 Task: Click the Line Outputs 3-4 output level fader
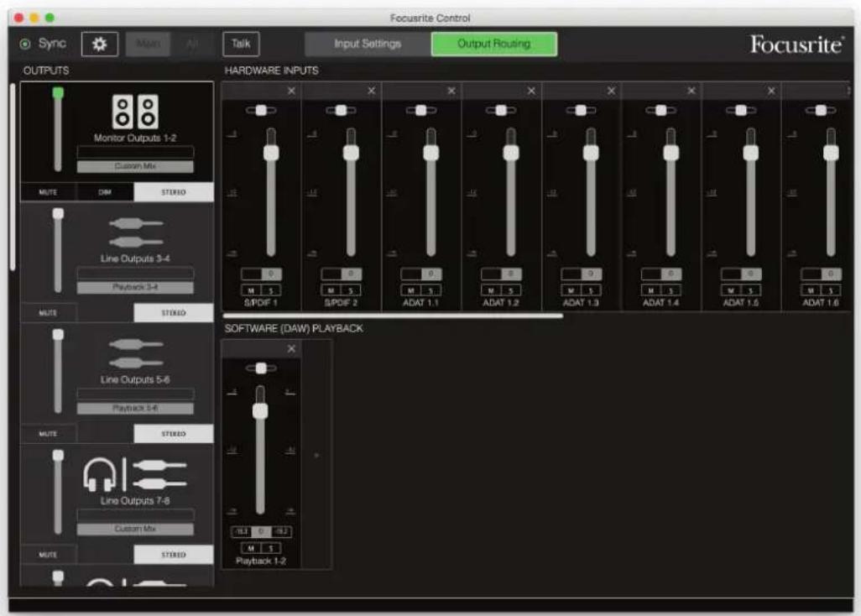coord(58,213)
